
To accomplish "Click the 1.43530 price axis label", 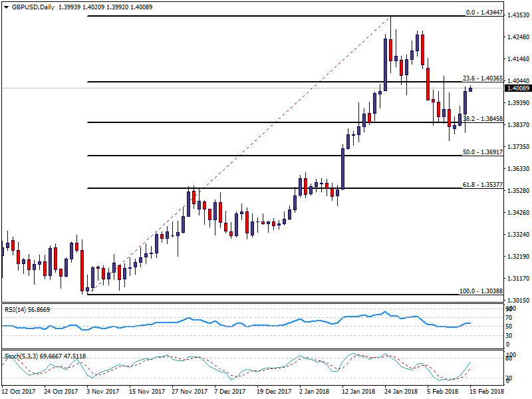I will pos(517,15).
